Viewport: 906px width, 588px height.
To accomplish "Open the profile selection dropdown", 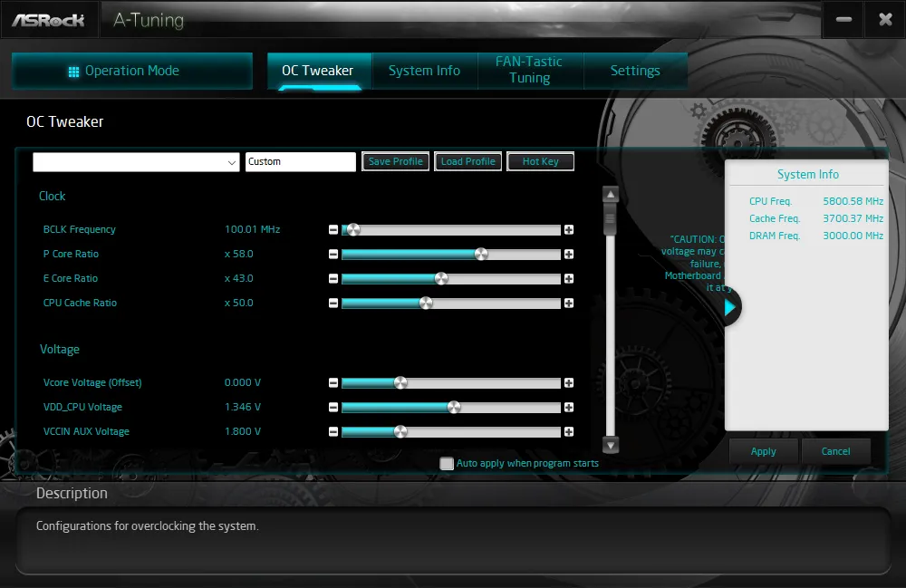I will [136, 162].
